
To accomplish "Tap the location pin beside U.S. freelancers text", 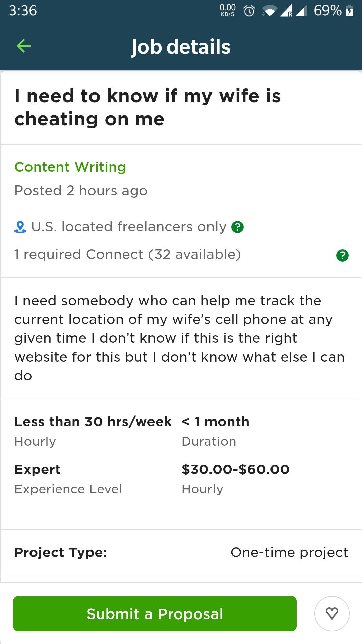I will pyautogui.click(x=20, y=227).
